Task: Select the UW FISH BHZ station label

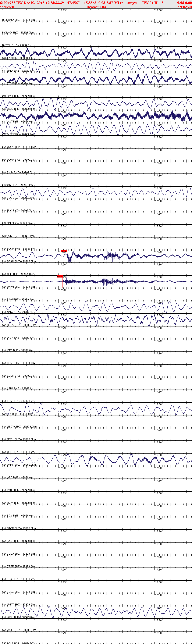Action: (x=18, y=300)
